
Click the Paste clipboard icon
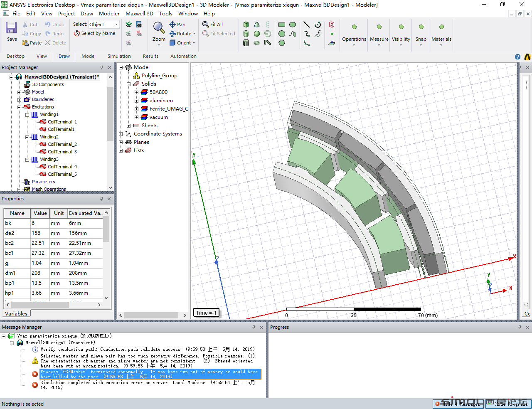25,43
